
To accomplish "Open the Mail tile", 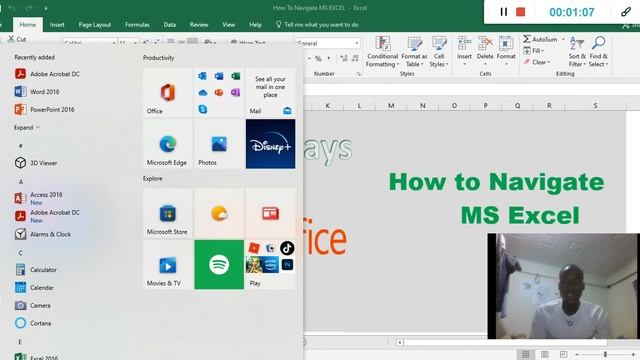I will [x=270, y=93].
